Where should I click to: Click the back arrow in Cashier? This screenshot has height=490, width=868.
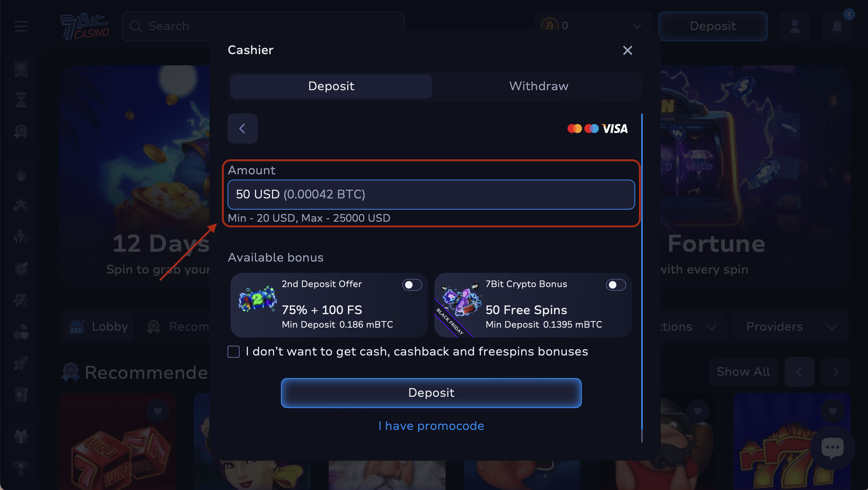(242, 129)
